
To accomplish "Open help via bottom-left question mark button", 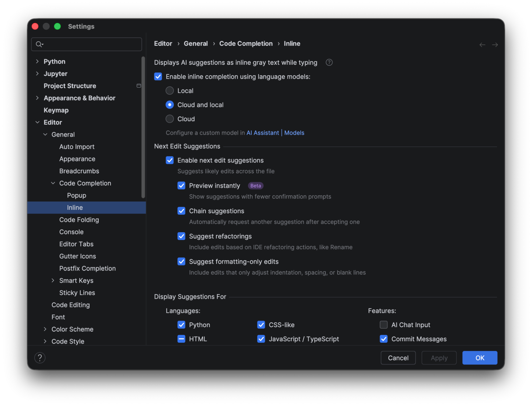I will 40,358.
